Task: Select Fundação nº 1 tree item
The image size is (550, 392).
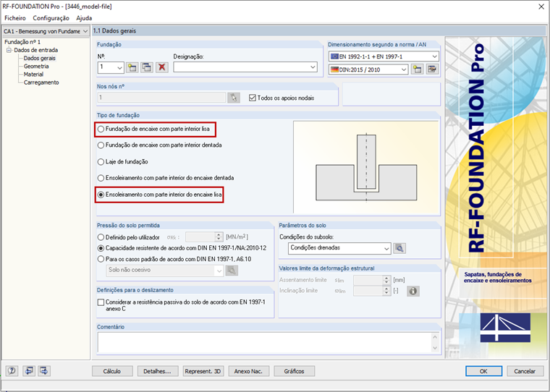Action: tap(22, 42)
